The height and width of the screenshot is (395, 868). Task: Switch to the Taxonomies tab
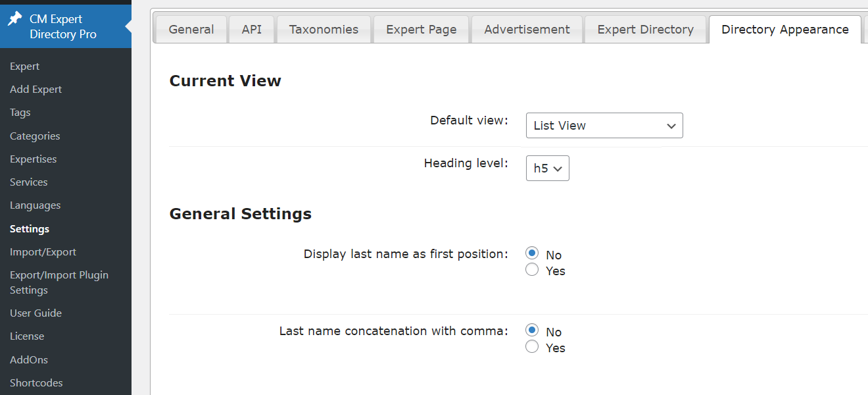pos(324,30)
